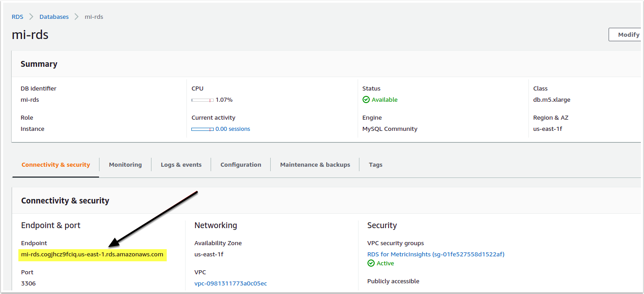
Task: Select the mi-rds breadcrumb item
Action: tap(94, 17)
